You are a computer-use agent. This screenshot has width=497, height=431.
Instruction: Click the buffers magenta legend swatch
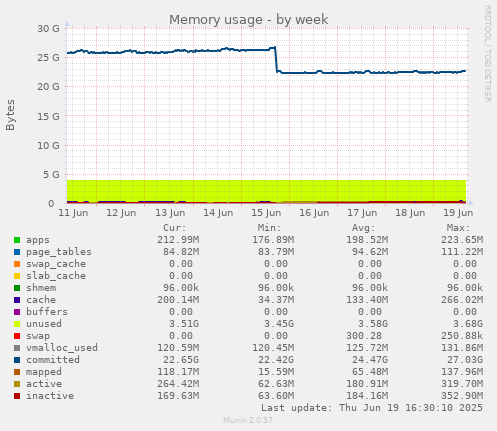pyautogui.click(x=17, y=312)
